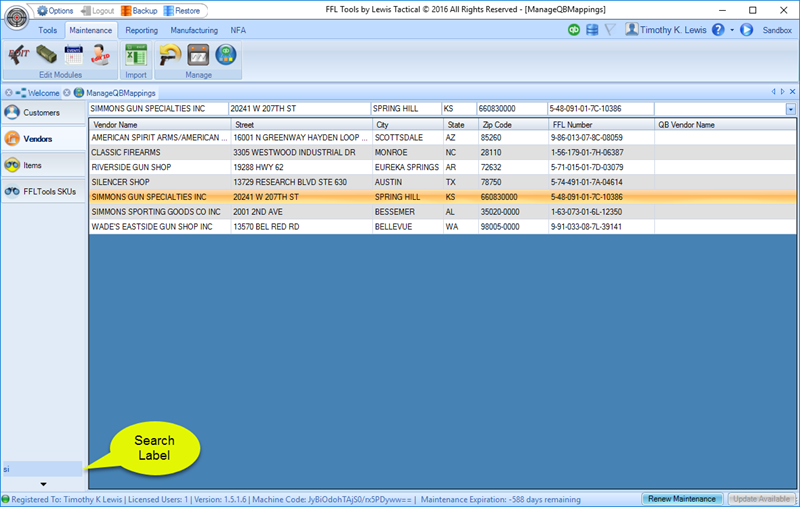
Task: Select the RIVERSIDE GUN SHOP row
Action: tap(442, 167)
